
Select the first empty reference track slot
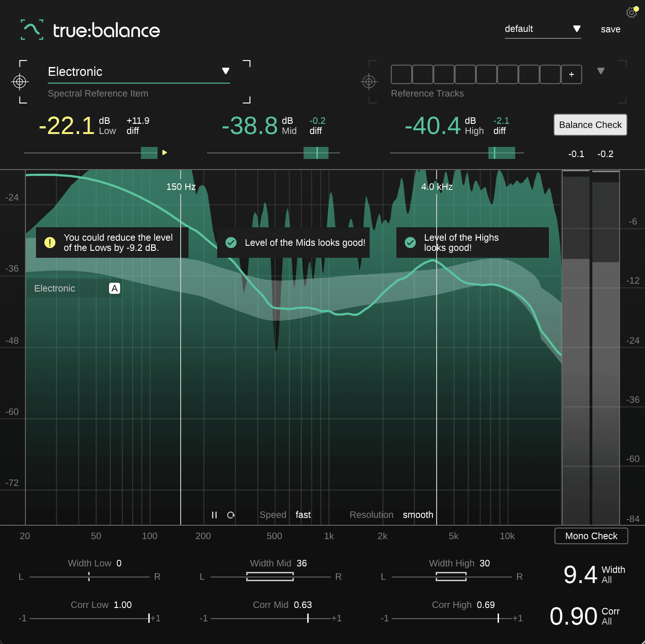point(402,74)
